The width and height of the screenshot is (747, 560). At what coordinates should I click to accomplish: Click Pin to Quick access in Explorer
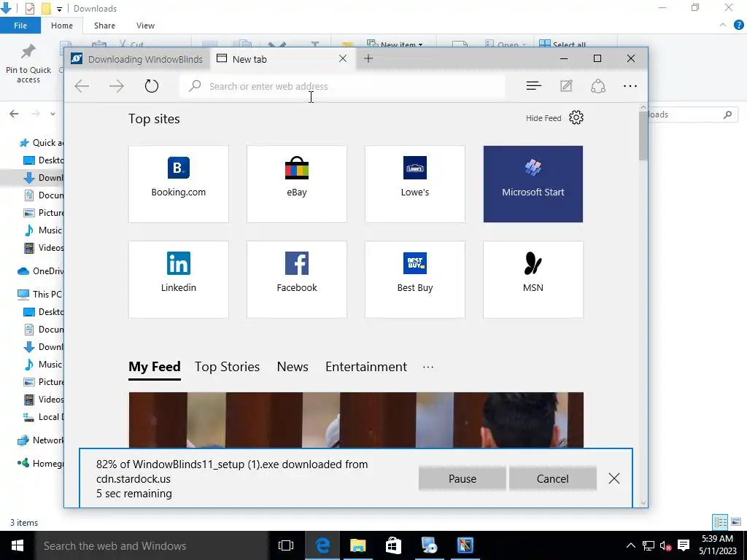coord(28,64)
